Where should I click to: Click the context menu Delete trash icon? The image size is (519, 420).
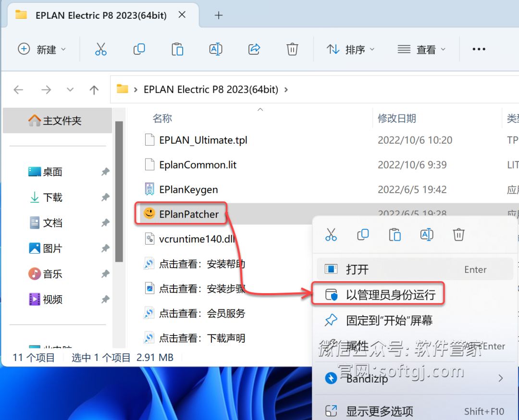point(458,235)
